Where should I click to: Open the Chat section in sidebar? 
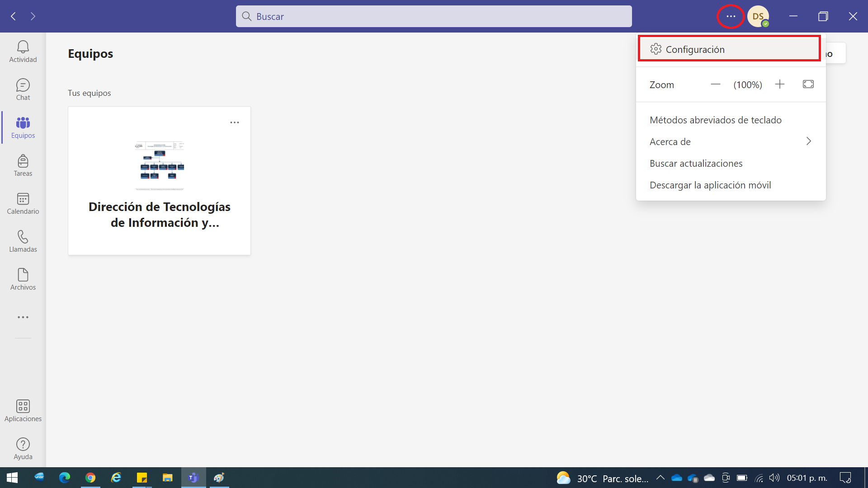pyautogui.click(x=23, y=89)
